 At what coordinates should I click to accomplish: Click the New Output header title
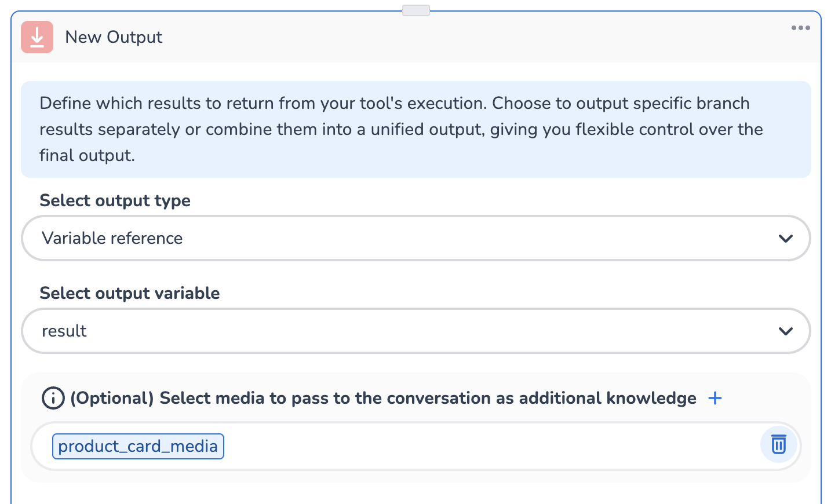[114, 36]
